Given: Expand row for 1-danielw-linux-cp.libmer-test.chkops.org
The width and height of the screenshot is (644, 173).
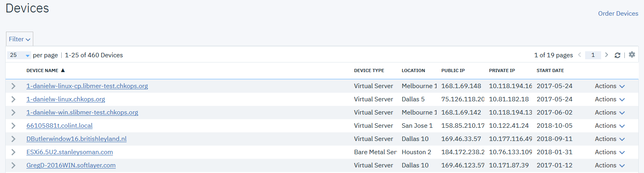Looking at the screenshot, I should coord(13,86).
